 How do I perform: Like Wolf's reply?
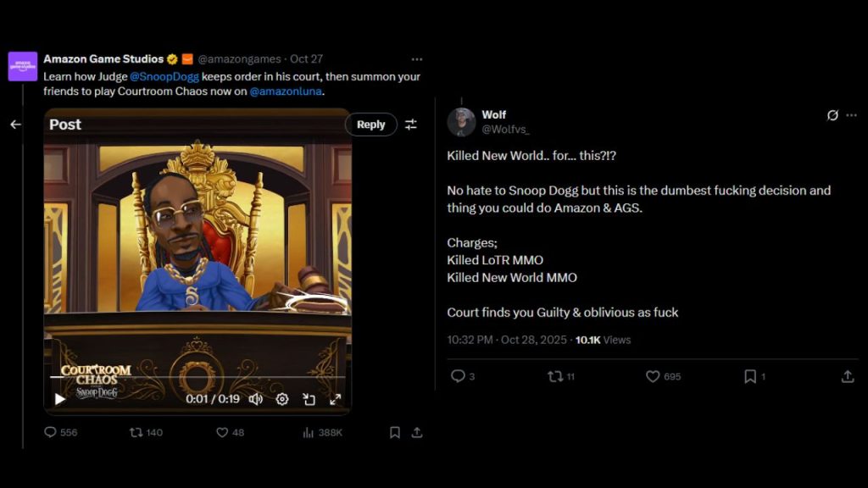tap(653, 376)
